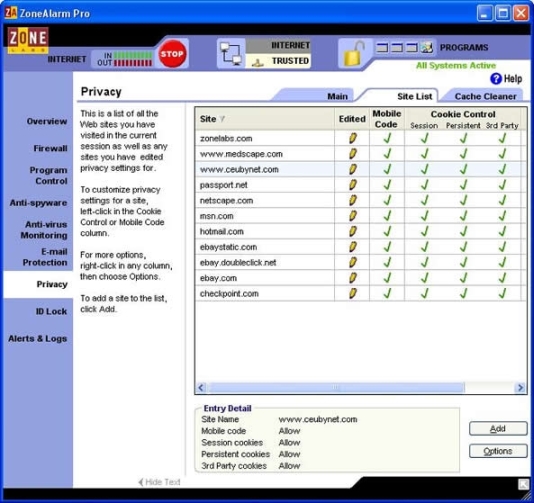Open Help via question mark icon
The width and height of the screenshot is (534, 503).
[496, 79]
